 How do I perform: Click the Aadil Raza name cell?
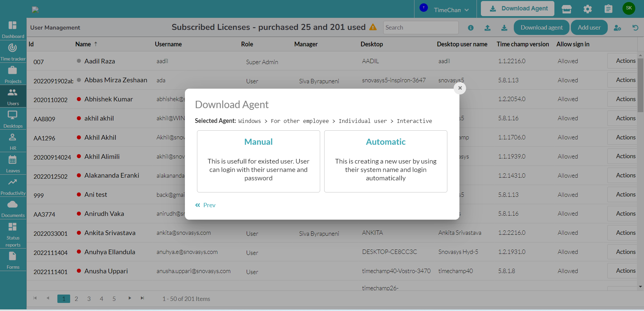[x=100, y=61]
